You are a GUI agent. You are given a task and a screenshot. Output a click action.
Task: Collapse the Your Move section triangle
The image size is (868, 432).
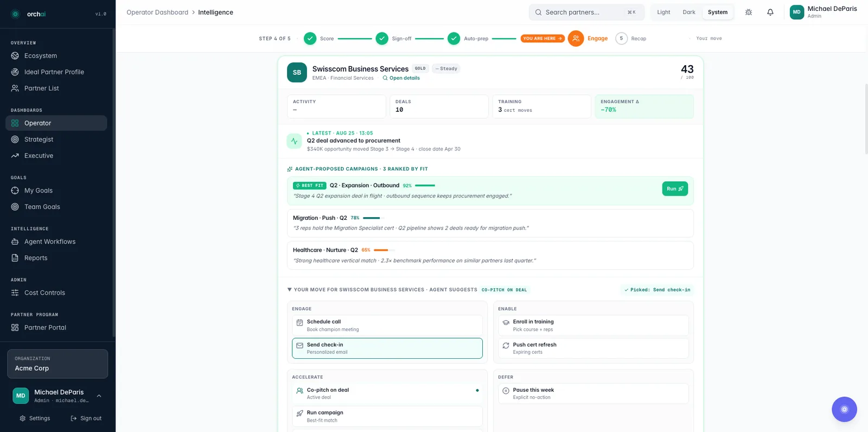(x=290, y=290)
